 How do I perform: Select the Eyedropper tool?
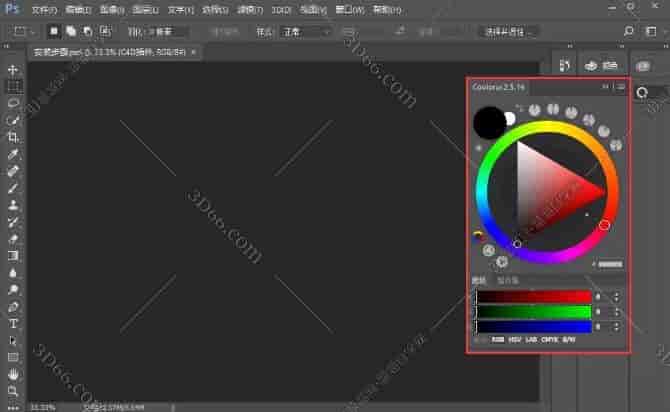coord(13,154)
